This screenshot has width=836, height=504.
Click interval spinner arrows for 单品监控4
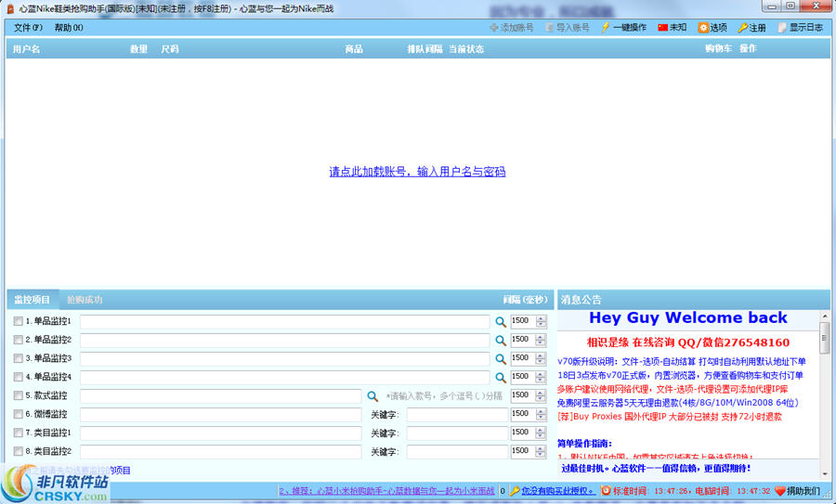click(x=542, y=377)
